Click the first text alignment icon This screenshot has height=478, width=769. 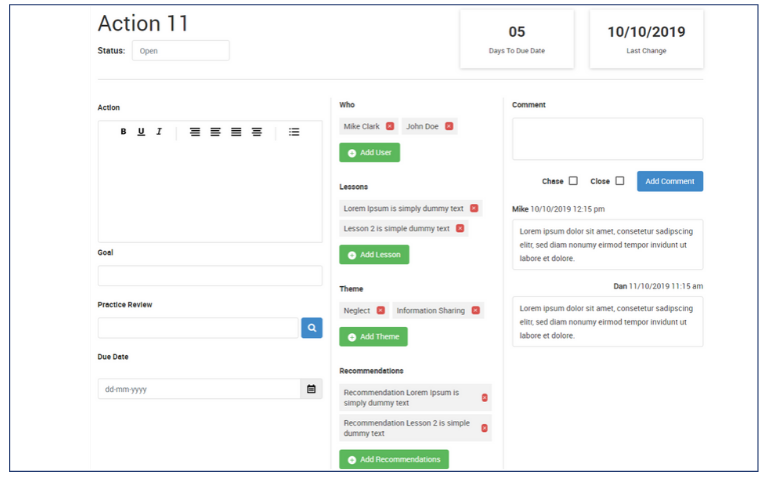(x=195, y=132)
